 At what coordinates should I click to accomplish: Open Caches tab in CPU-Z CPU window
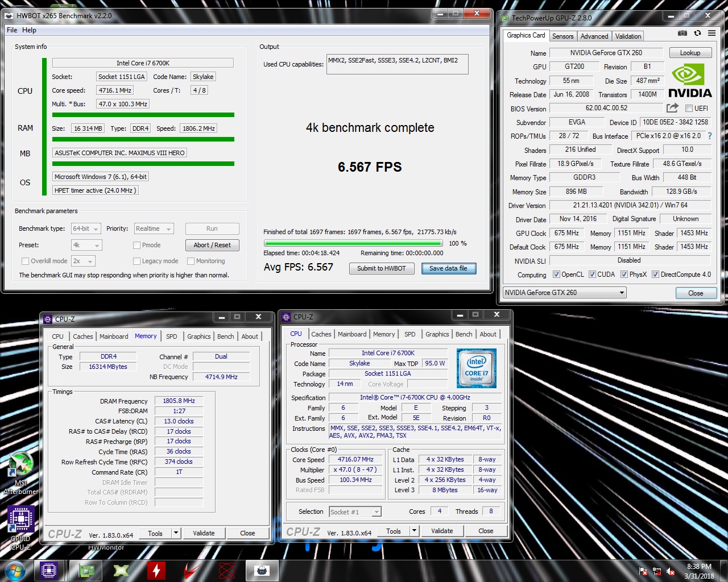321,334
